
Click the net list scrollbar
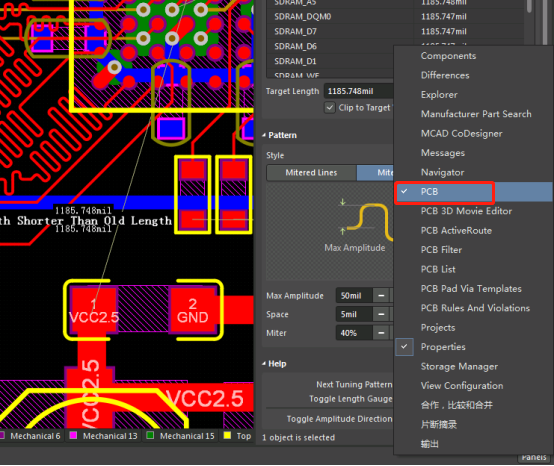pyautogui.click(x=529, y=6)
